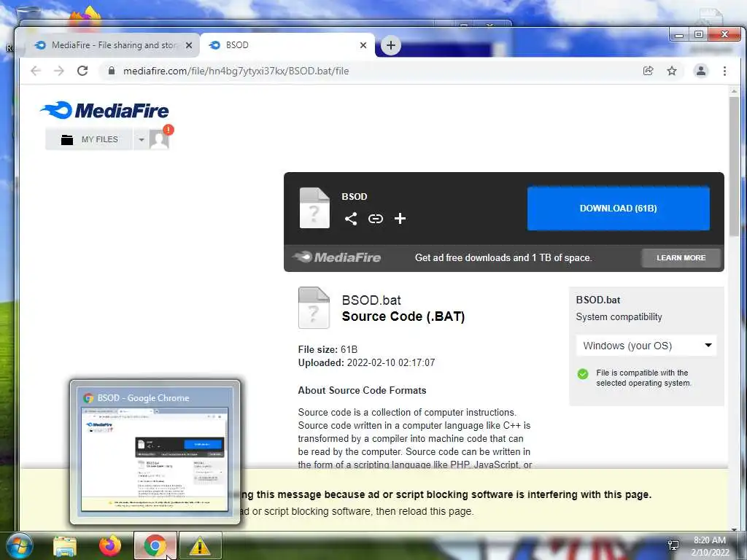
Task: Click DOWNLOAD (61B) button
Action: (619, 208)
